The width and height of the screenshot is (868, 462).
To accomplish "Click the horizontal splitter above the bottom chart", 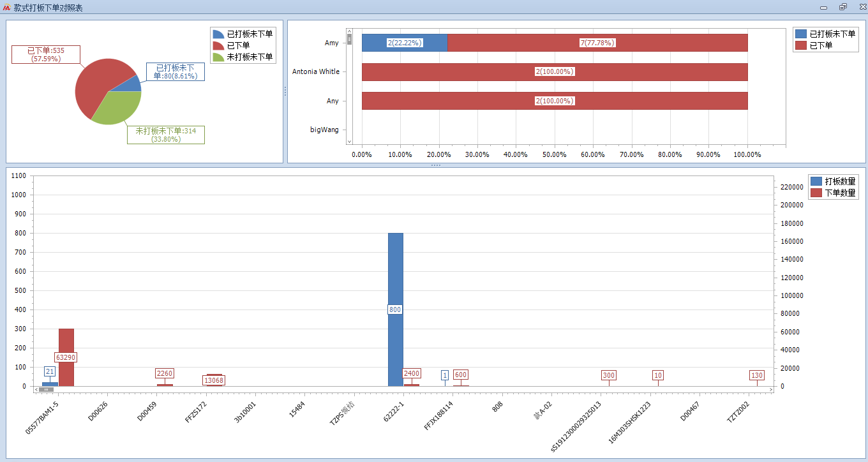I will tap(436, 165).
